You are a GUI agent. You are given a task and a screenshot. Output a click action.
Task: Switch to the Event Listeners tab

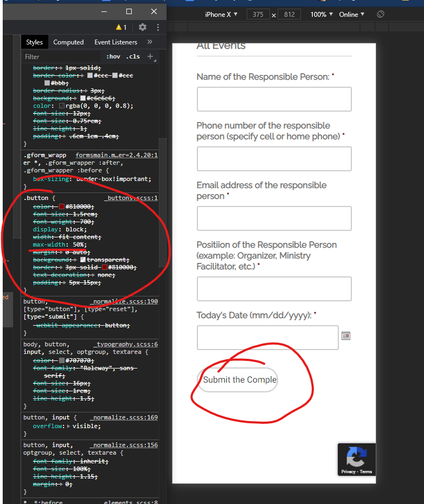click(x=115, y=42)
